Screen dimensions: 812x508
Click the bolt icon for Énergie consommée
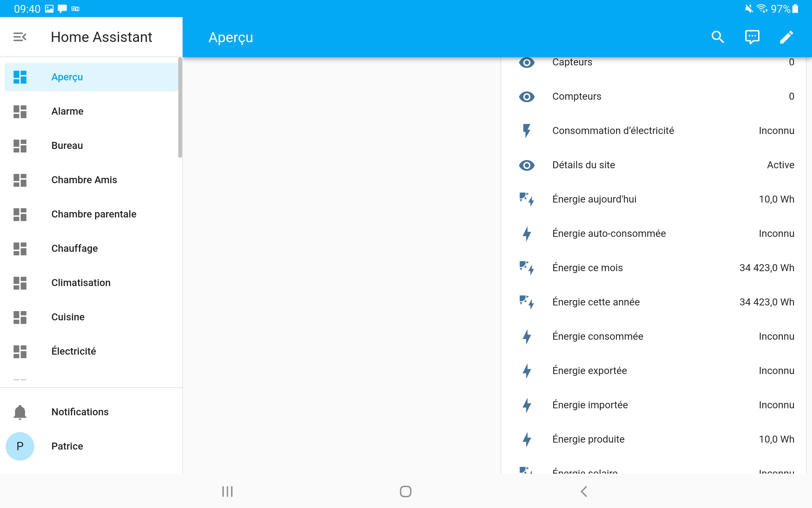[527, 336]
